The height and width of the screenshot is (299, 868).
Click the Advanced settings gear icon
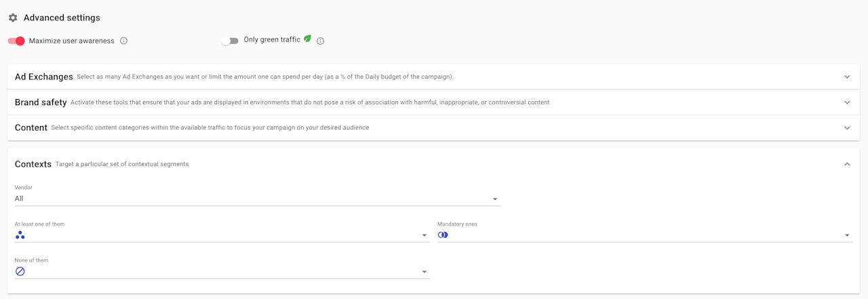pos(13,18)
